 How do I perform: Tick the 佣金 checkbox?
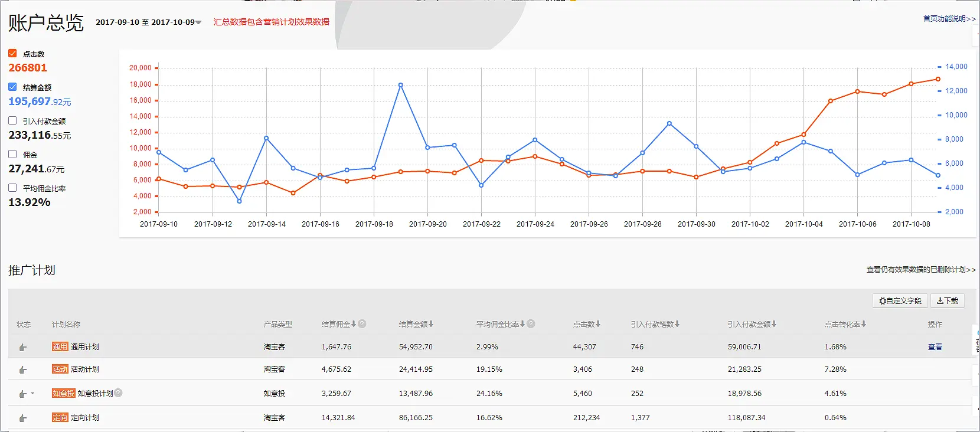12,154
